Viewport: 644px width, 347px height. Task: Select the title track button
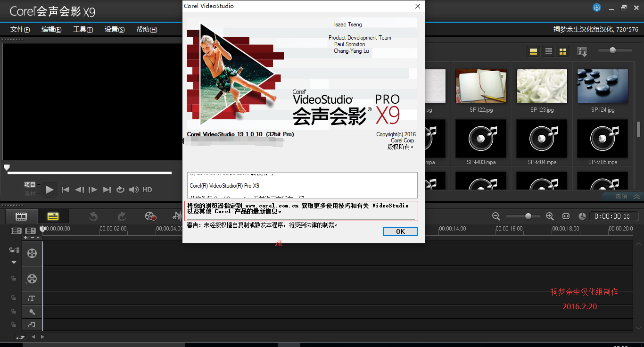32,298
